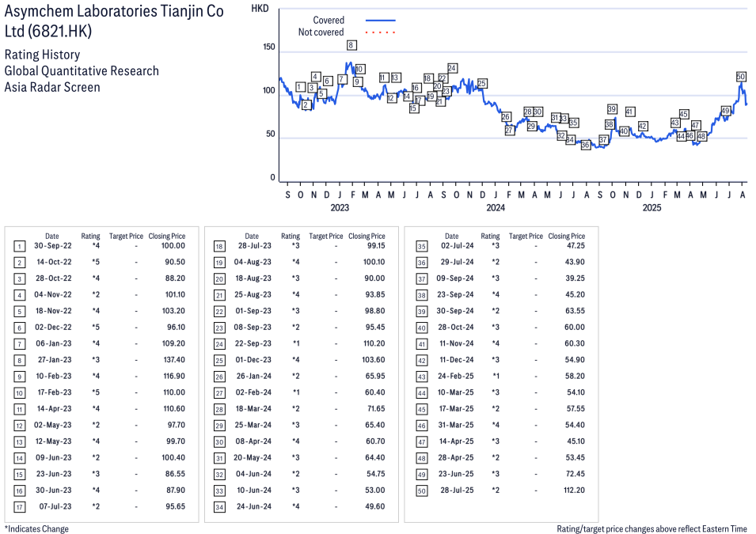Click the *5 rating in the 02-Dec-22 row

click(96, 327)
